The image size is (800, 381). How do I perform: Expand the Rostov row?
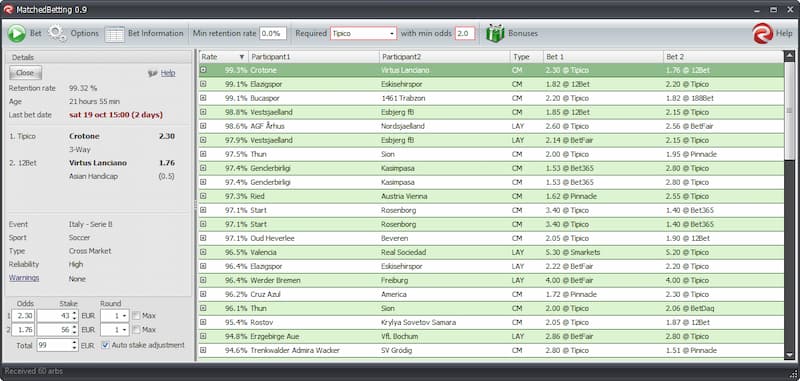(203, 322)
